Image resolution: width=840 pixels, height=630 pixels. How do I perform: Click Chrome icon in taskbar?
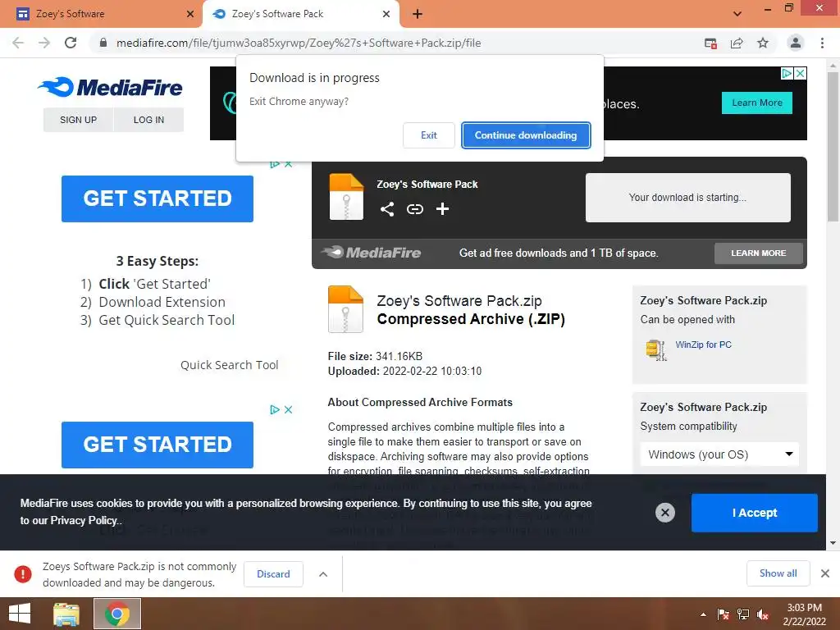pos(117,614)
